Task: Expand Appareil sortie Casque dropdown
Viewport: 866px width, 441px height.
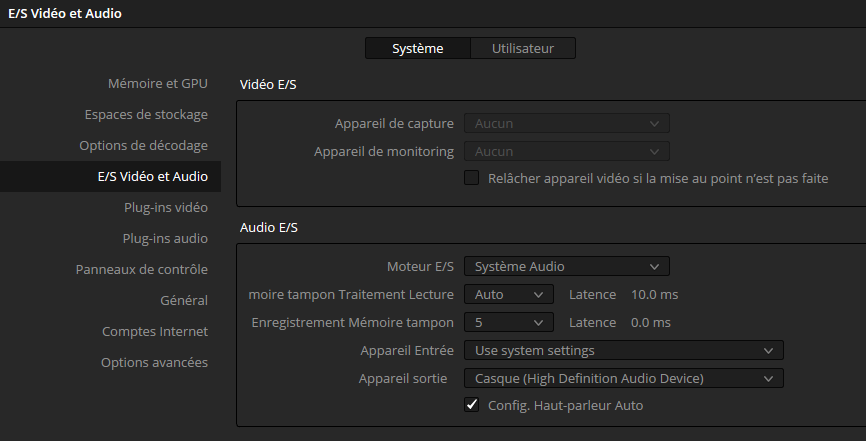Action: point(623,378)
